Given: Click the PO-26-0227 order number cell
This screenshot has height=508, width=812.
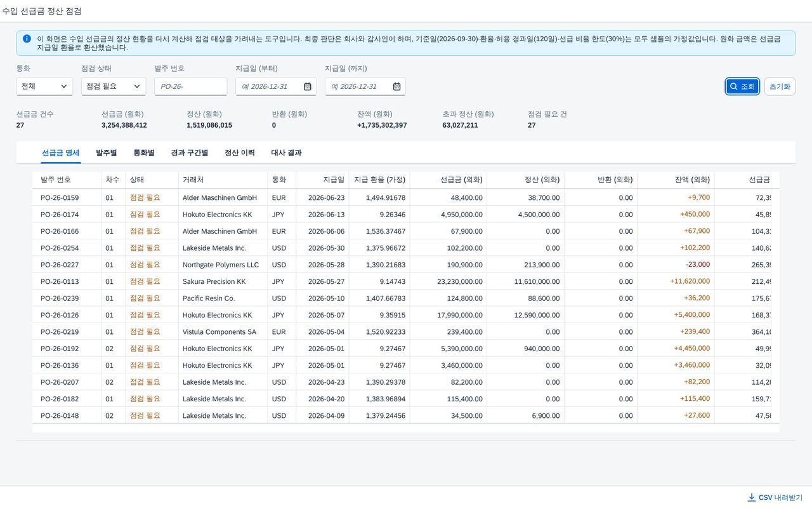Looking at the screenshot, I should tap(67, 265).
